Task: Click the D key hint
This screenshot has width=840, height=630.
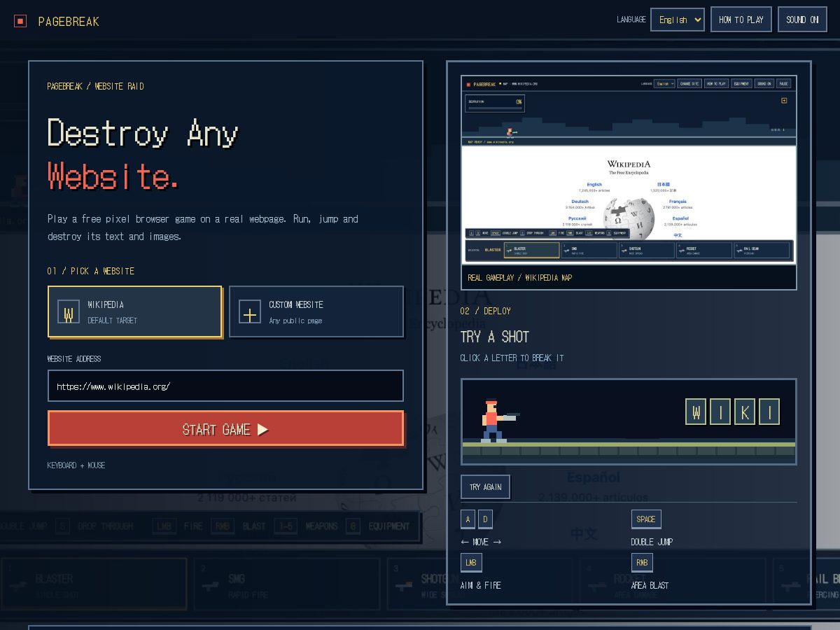Action: click(485, 519)
